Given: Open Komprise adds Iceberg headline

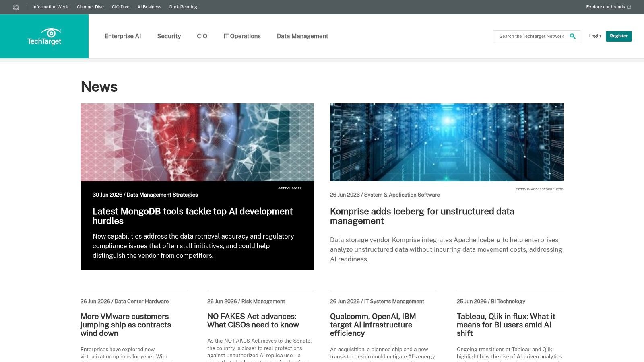Looking at the screenshot, I should (x=422, y=216).
